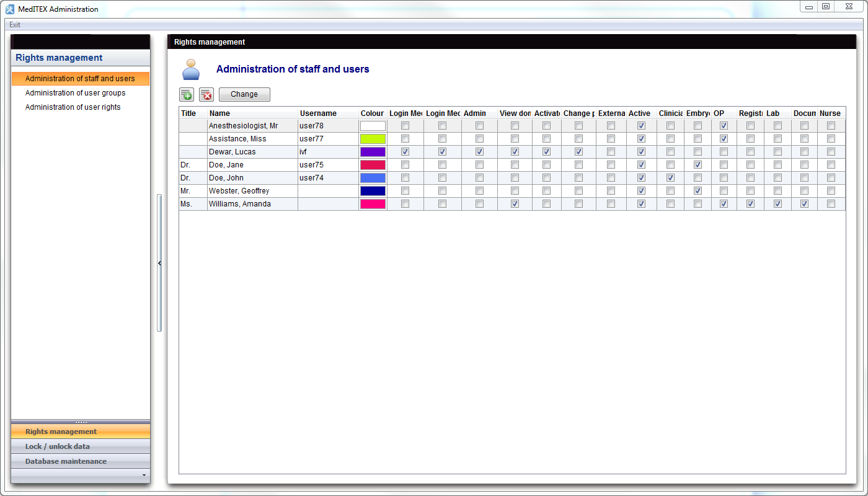Select the name cell 'Doe, John'
The image size is (868, 496).
point(252,178)
